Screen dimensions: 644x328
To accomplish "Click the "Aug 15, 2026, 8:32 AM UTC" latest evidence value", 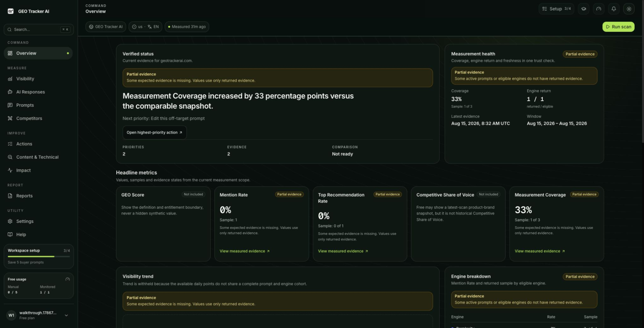I will pyautogui.click(x=480, y=124).
